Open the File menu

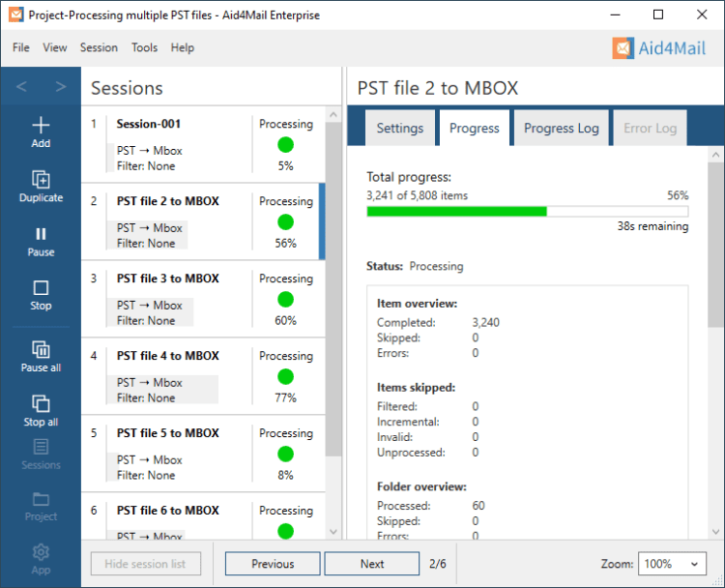21,47
